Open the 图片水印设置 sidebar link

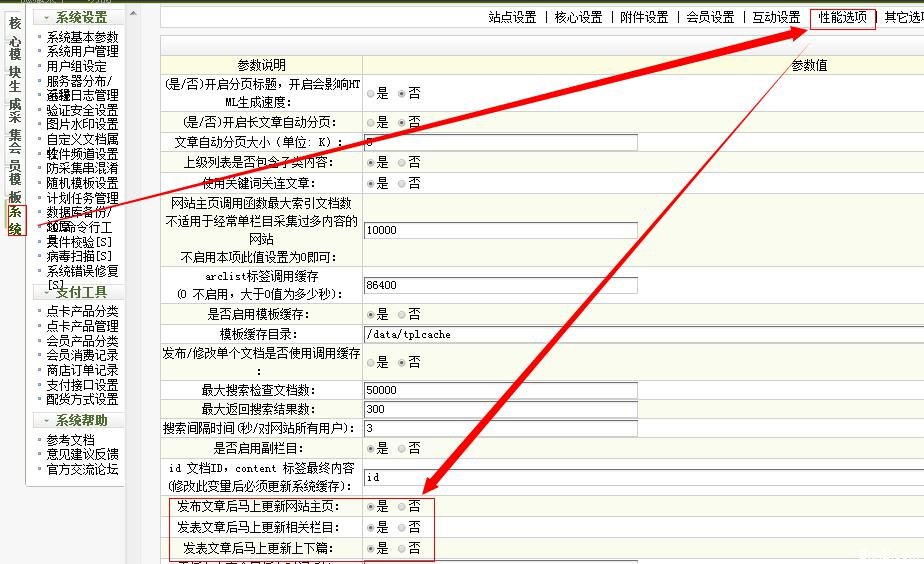[x=82, y=124]
